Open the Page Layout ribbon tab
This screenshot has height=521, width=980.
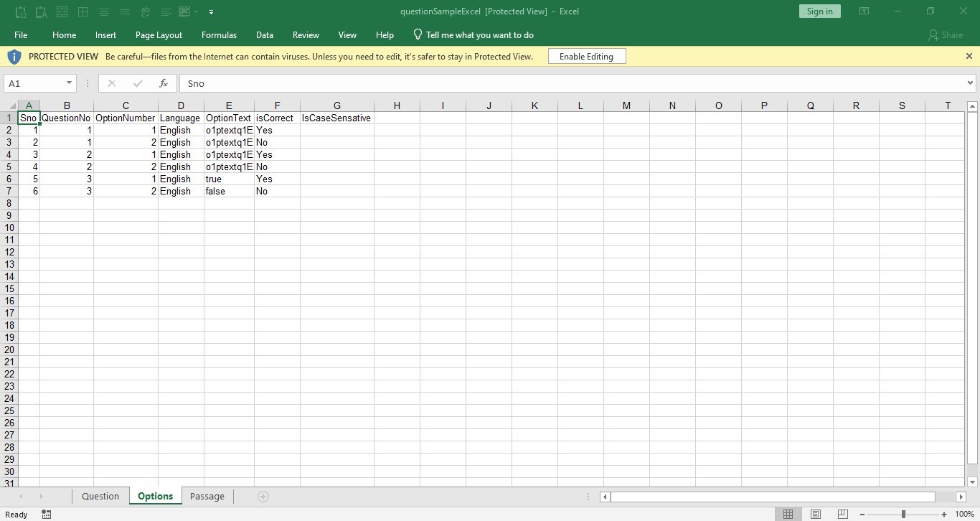pos(159,34)
